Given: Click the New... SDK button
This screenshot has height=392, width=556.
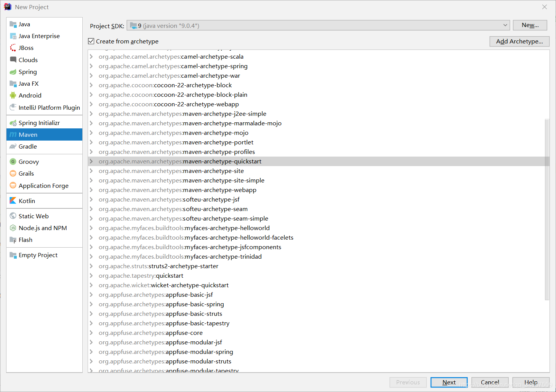Looking at the screenshot, I should tap(530, 25).
